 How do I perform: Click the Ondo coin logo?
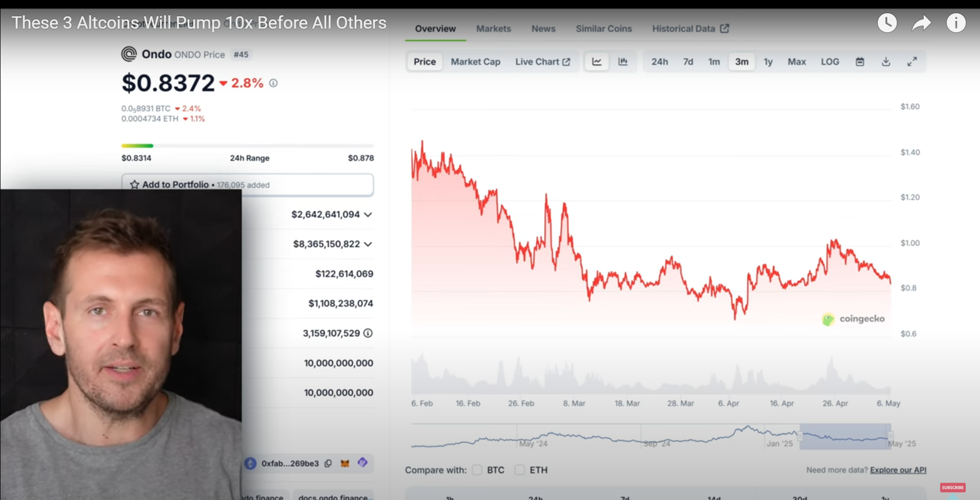(129, 54)
